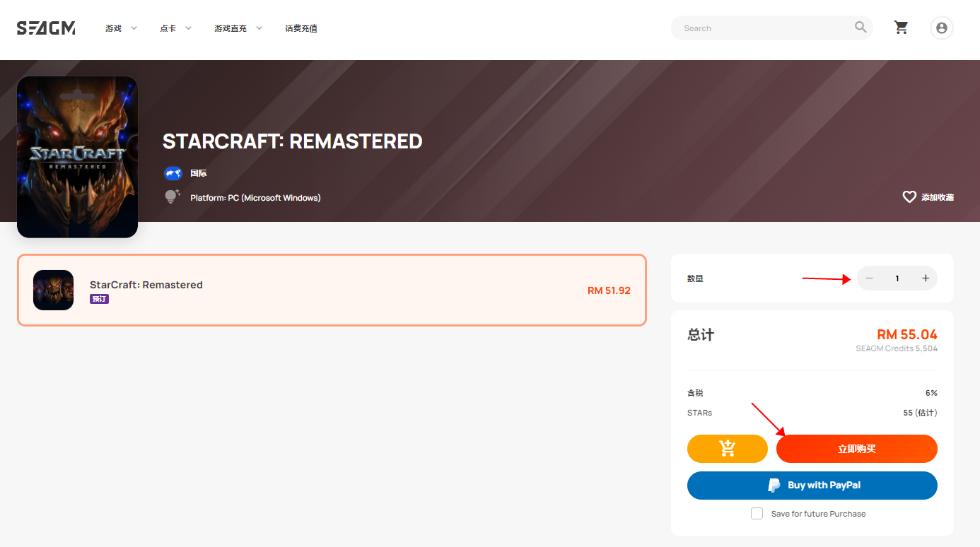Screen dimensions: 980x547
Task: Expand the 点卡 dropdown menu
Action: (x=176, y=28)
